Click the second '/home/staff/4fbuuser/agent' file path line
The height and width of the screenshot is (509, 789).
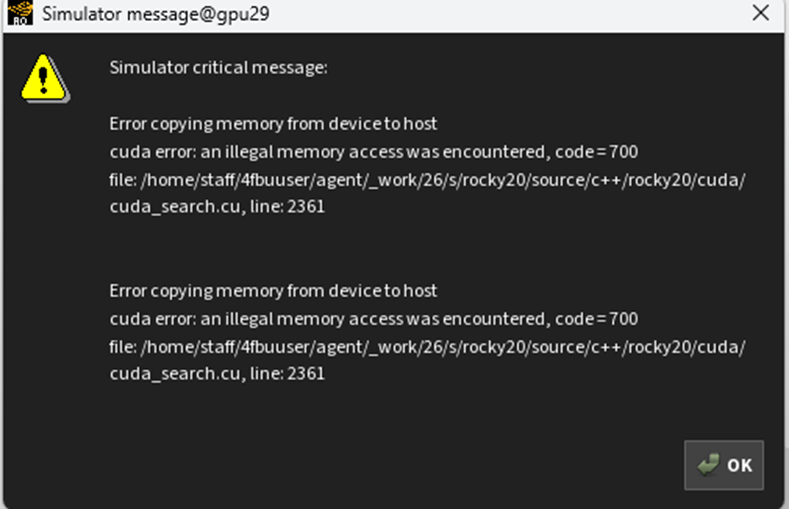(427, 347)
